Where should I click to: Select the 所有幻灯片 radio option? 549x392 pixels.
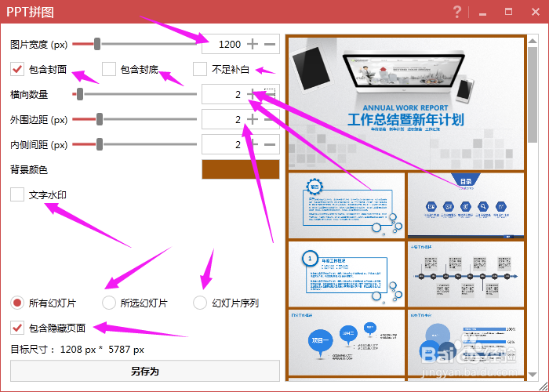[x=17, y=303]
